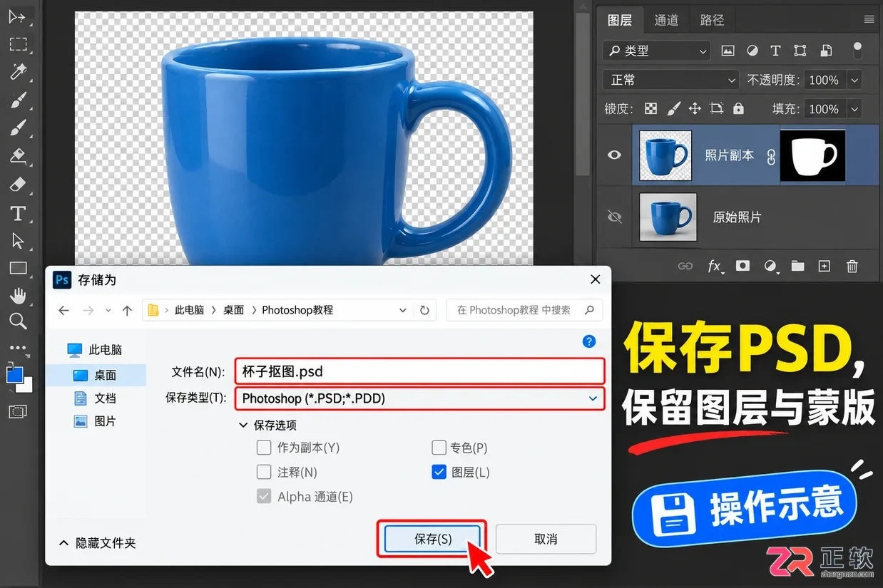Open the 类型 filter dropdown

[657, 51]
